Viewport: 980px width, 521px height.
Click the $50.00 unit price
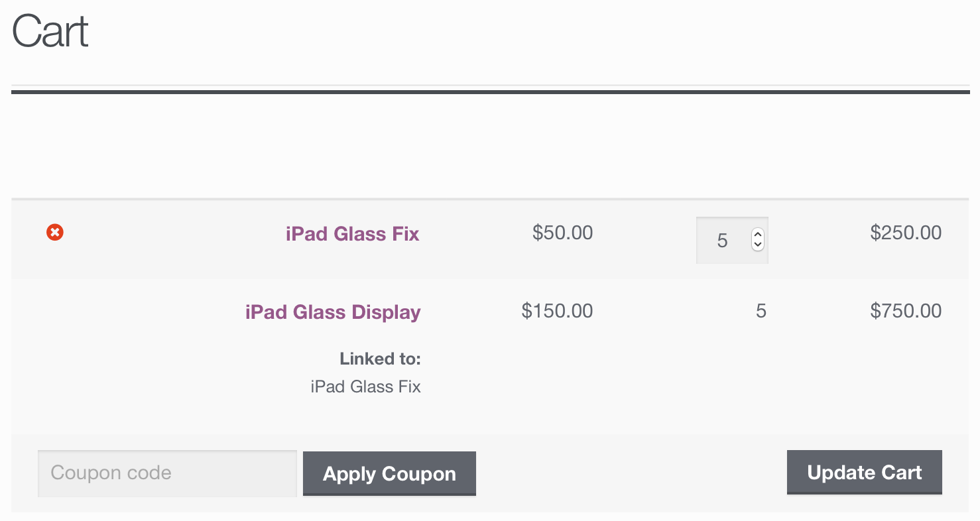pyautogui.click(x=562, y=233)
